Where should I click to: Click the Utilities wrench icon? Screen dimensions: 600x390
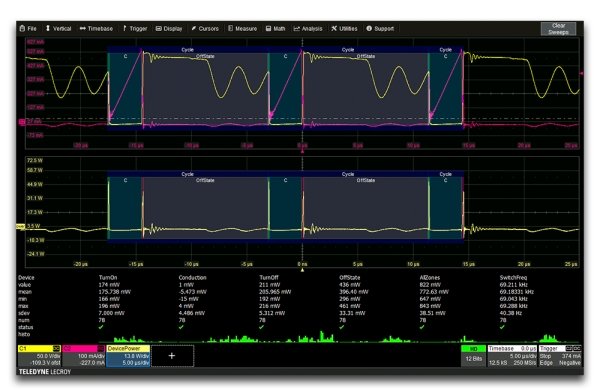tap(334, 28)
